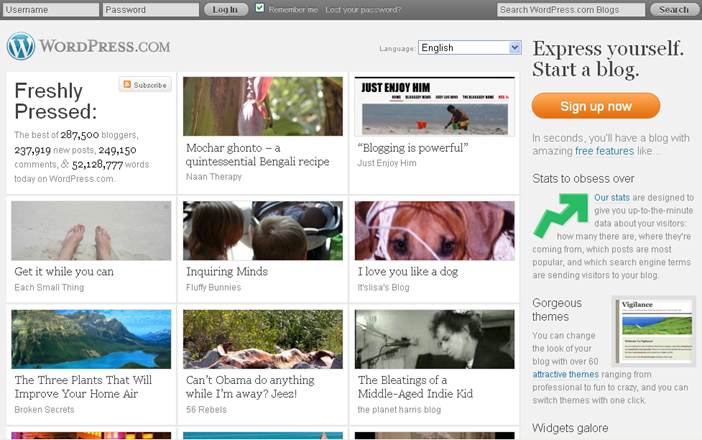Click the green stats arrow icon
Viewport: 702px width, 440px height.
(561, 215)
